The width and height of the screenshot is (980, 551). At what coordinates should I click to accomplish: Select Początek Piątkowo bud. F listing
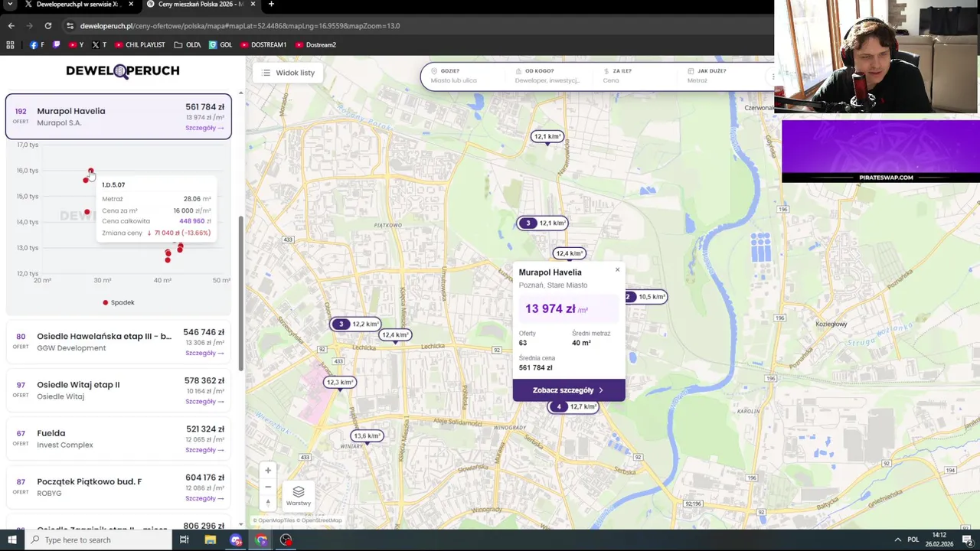(x=119, y=487)
